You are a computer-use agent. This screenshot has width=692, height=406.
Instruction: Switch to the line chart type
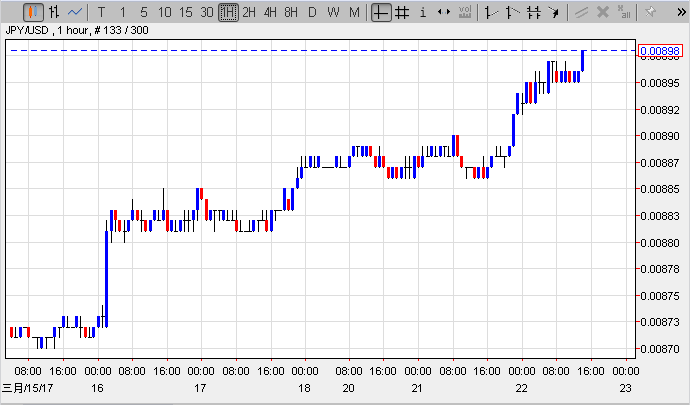pyautogui.click(x=75, y=12)
